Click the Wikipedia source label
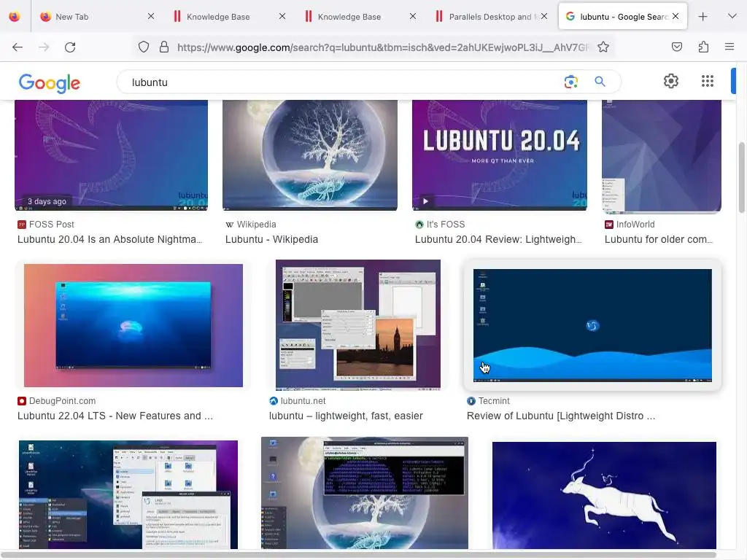 [x=256, y=225]
